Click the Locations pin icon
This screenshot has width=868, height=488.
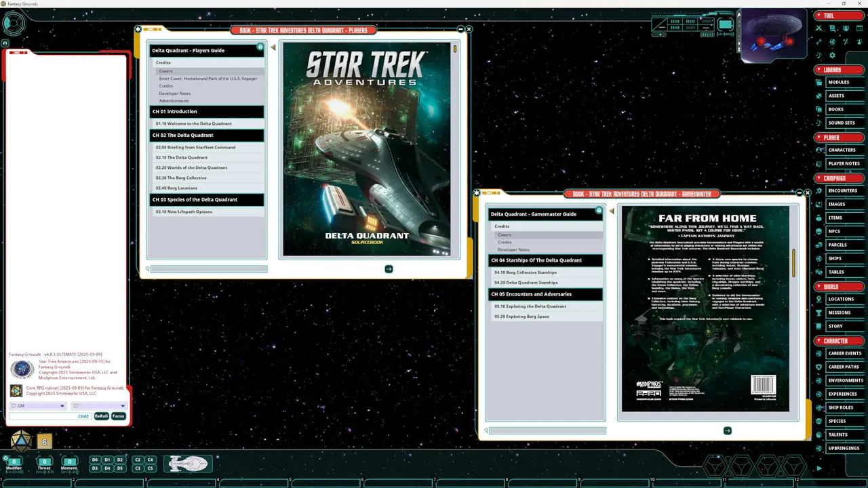(x=819, y=299)
